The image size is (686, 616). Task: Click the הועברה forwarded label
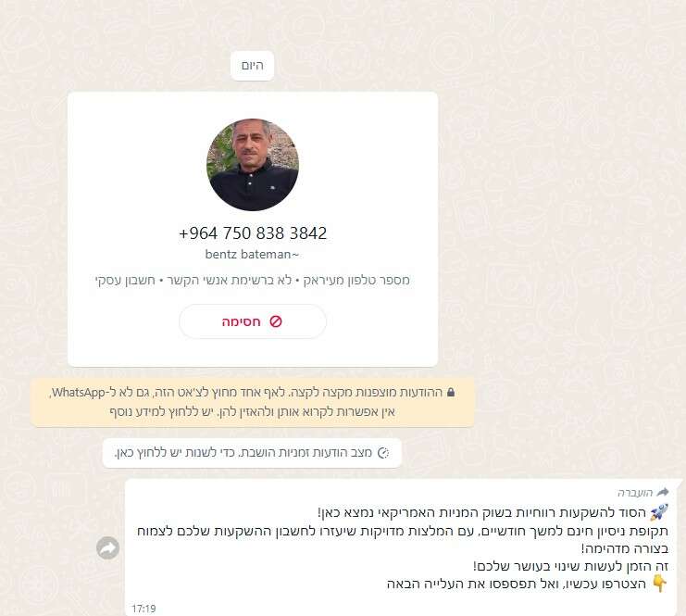[635, 493]
